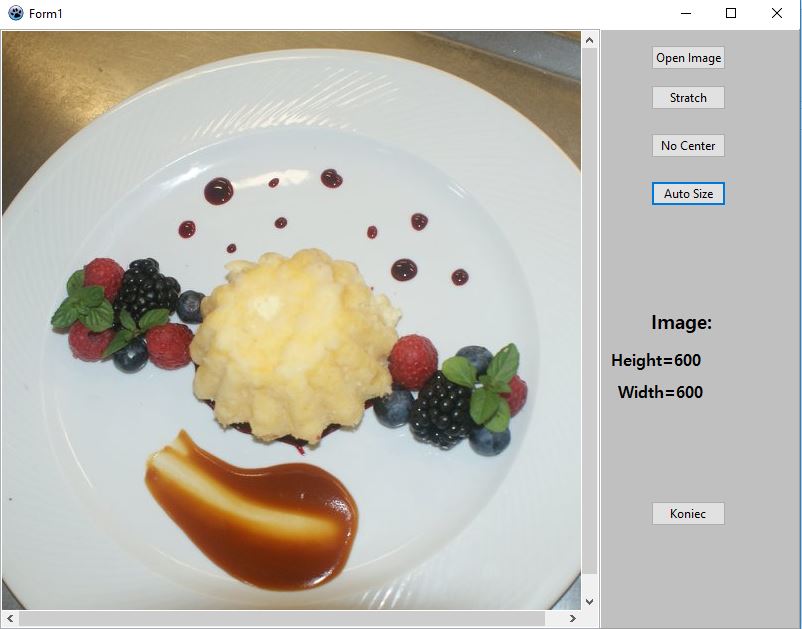Click the Image: heading label
Screen dimensions: 802x629
point(681,323)
